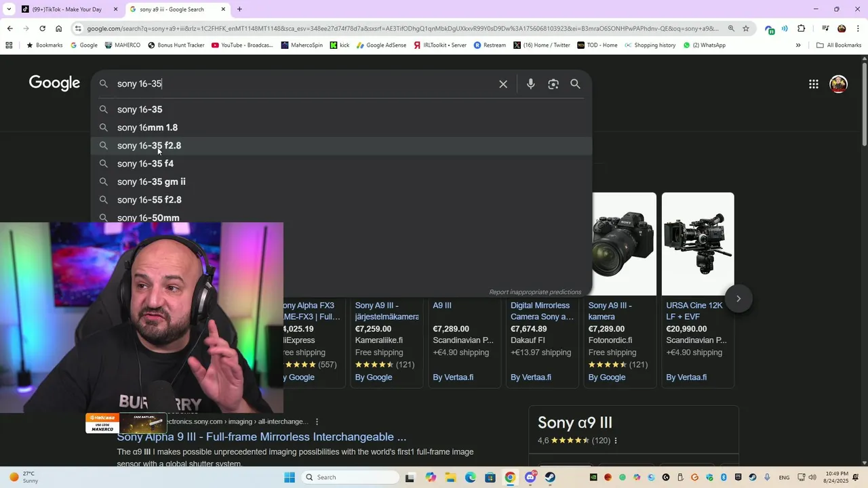Open the YouTube Broadcast bookmark
The image size is (868, 488).
[242, 45]
